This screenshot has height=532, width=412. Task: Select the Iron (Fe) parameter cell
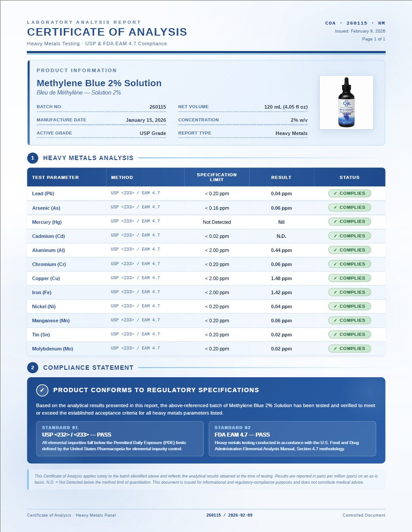coord(66,292)
